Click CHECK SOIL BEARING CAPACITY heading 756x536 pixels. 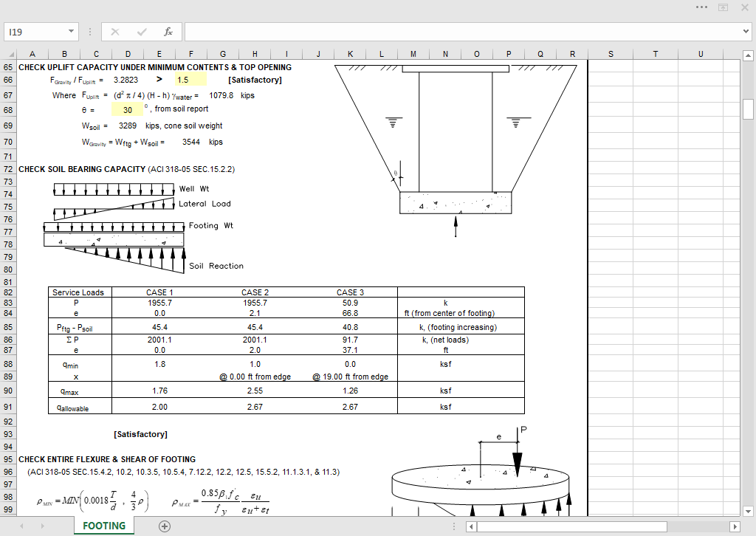(81, 169)
